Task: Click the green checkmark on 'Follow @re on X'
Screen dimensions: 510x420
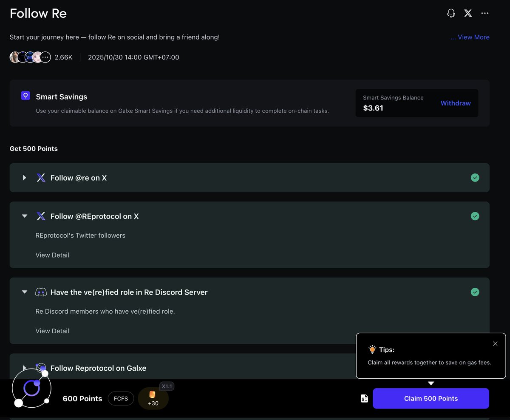Action: point(475,178)
